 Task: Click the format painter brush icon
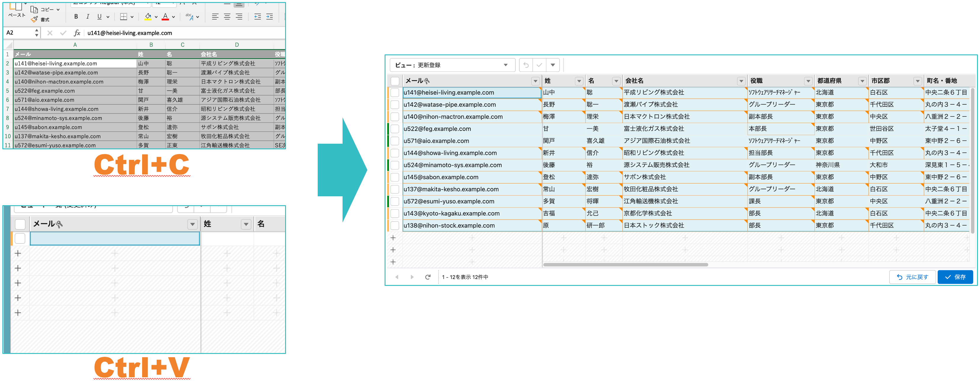tap(35, 20)
